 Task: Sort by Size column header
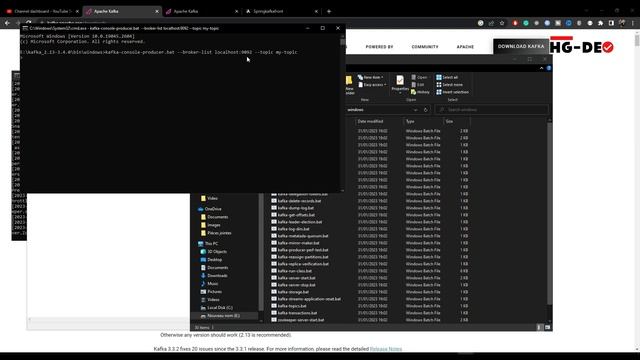click(x=456, y=122)
